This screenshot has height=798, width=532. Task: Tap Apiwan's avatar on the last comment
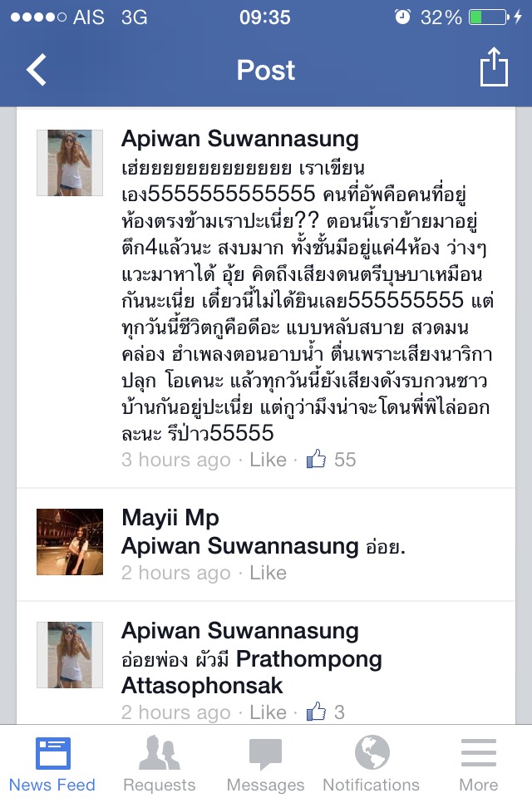coord(70,655)
